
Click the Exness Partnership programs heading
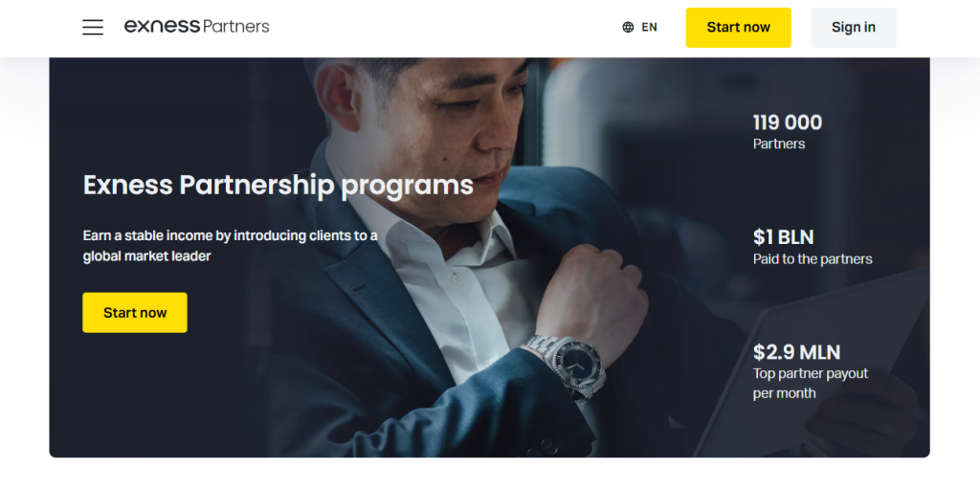point(278,185)
